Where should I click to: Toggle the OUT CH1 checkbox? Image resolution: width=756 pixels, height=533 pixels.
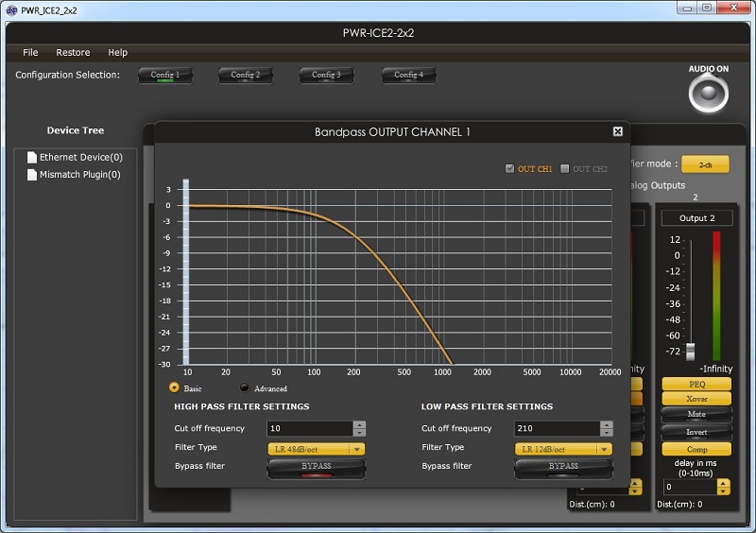tap(510, 169)
